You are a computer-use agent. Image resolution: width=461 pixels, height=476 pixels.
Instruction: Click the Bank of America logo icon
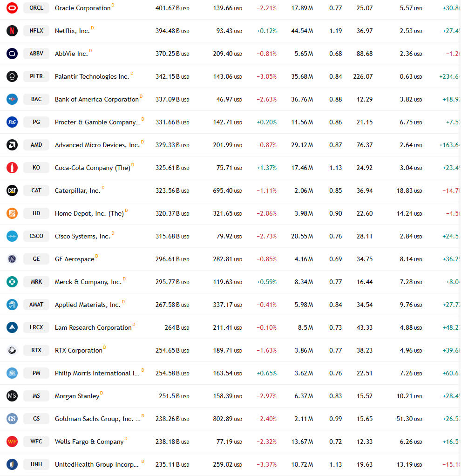click(x=12, y=99)
